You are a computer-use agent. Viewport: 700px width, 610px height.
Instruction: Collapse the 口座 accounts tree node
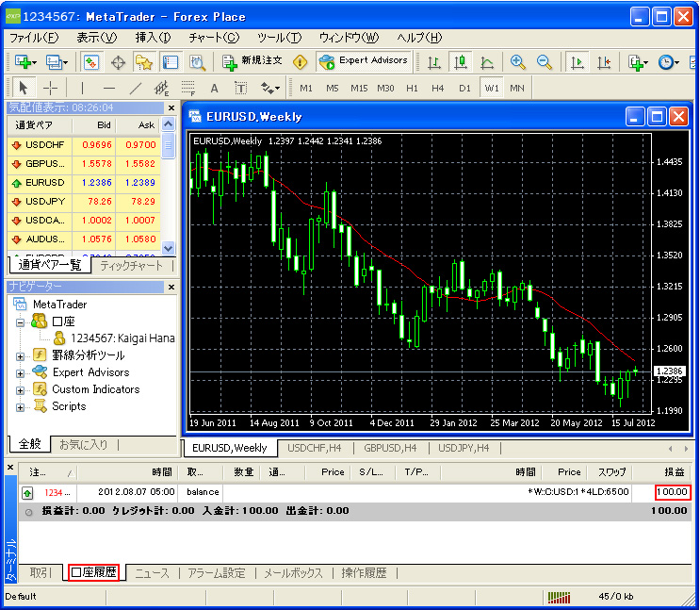point(20,322)
